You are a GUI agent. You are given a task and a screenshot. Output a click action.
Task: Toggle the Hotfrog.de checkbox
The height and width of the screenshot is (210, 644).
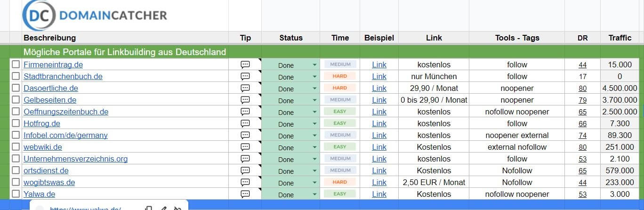16,123
